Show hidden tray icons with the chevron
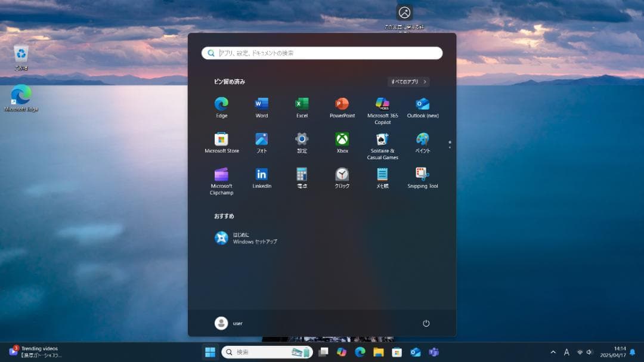The height and width of the screenshot is (362, 644). [553, 352]
